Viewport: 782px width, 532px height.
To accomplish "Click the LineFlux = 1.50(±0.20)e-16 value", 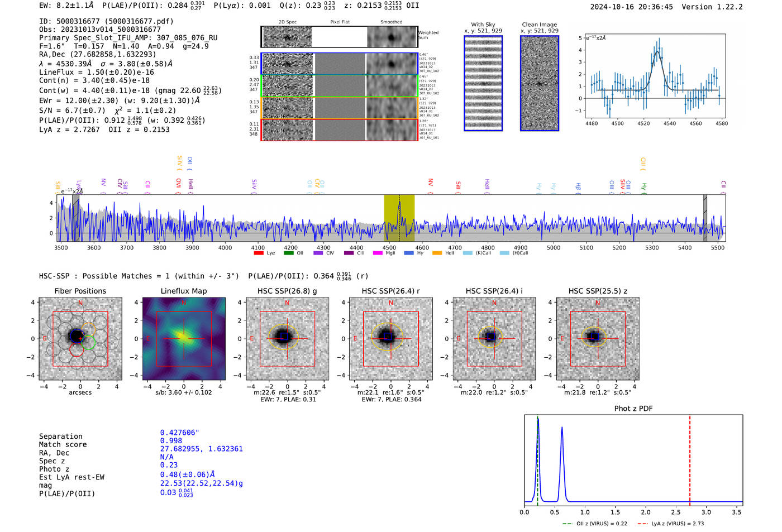I will [x=97, y=72].
